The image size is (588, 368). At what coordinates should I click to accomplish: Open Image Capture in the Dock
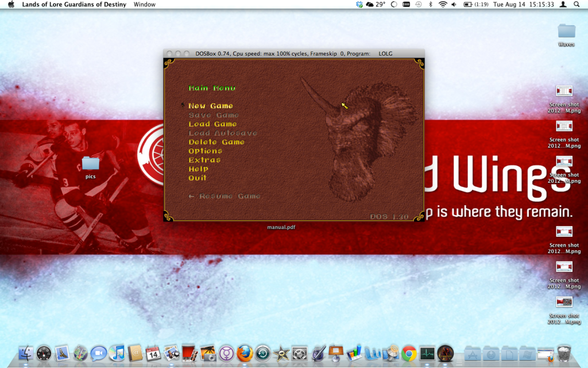coord(208,354)
